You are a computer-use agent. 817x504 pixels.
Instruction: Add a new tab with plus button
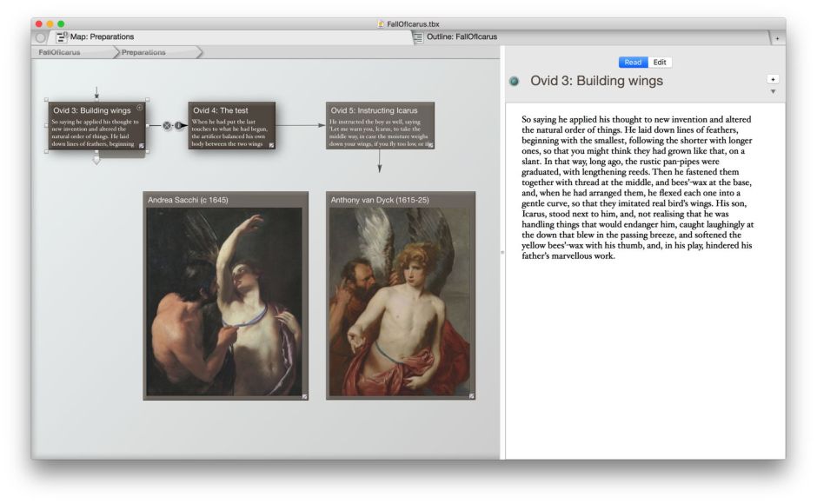point(776,37)
